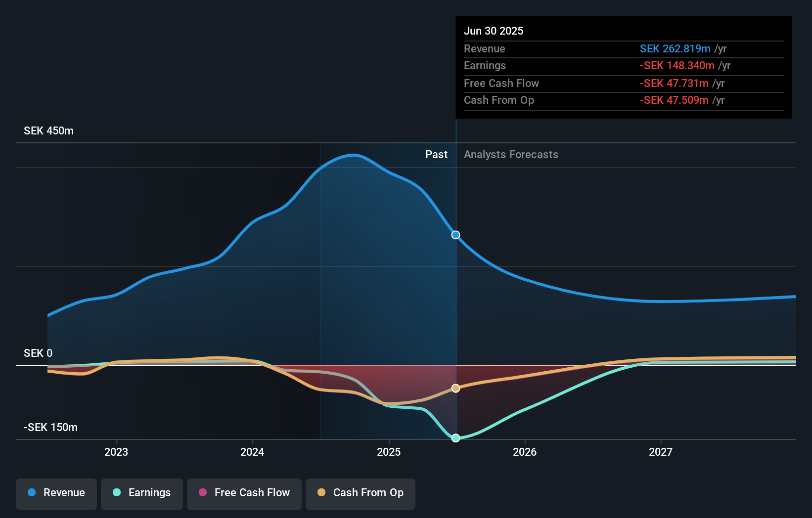Click the teal Earnings legend dot

point(116,493)
